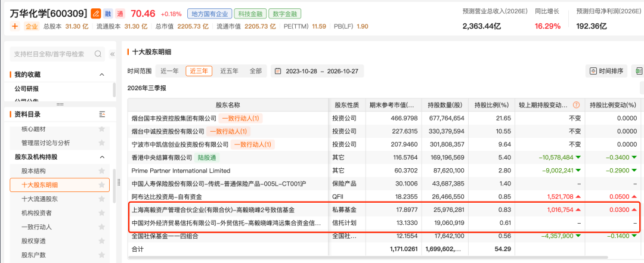Star the 十大流通股东 item
Viewport: 644px width, 263px height.
point(101,199)
